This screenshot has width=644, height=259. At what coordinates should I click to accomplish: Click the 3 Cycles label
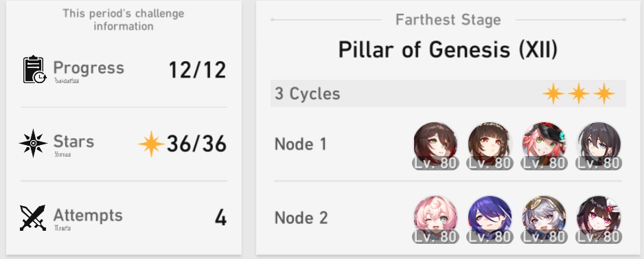click(307, 93)
